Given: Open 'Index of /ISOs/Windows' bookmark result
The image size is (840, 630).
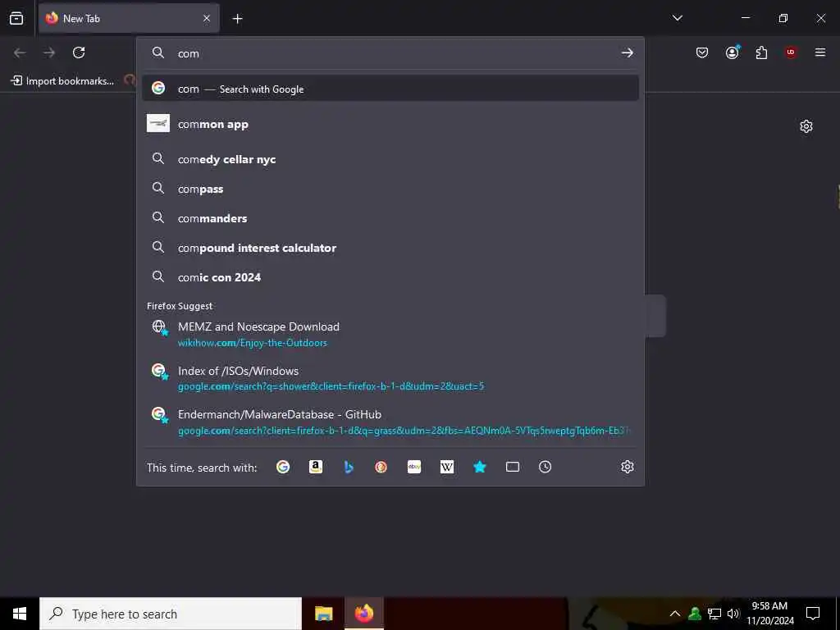Looking at the screenshot, I should [x=390, y=377].
